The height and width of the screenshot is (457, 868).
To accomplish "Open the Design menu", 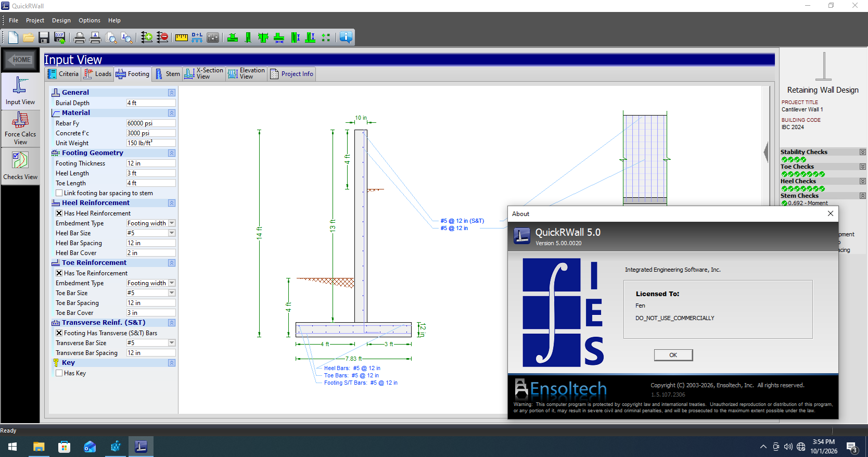I will click(x=61, y=20).
